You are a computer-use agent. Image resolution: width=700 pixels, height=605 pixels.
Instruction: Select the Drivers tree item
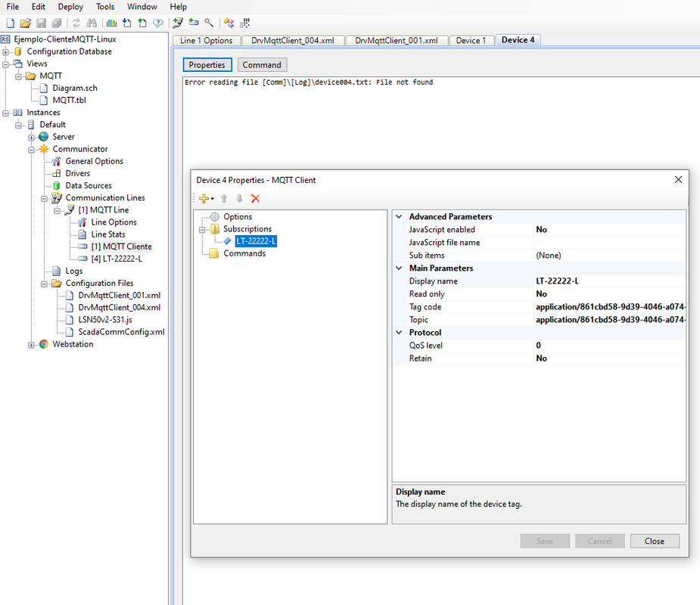[x=78, y=173]
